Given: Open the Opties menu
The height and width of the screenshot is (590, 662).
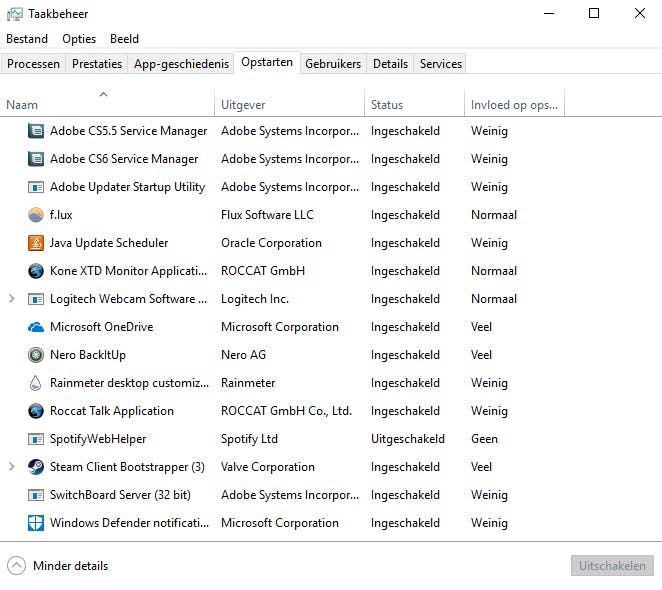Looking at the screenshot, I should pyautogui.click(x=79, y=39).
